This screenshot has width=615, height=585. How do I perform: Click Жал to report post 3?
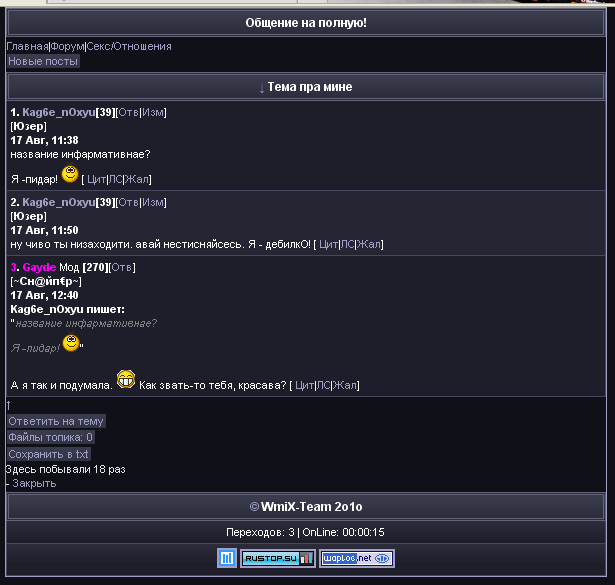click(345, 385)
